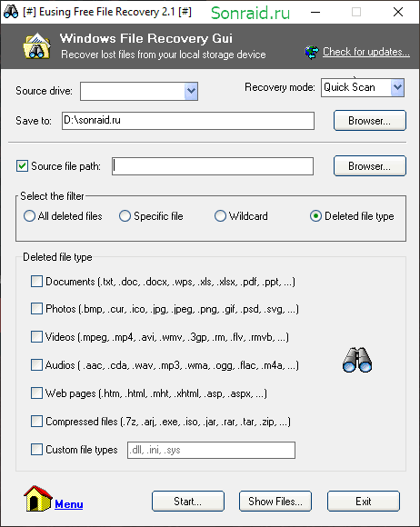Enable the Web pages checkbox
This screenshot has width=420, height=527.
tap(36, 393)
